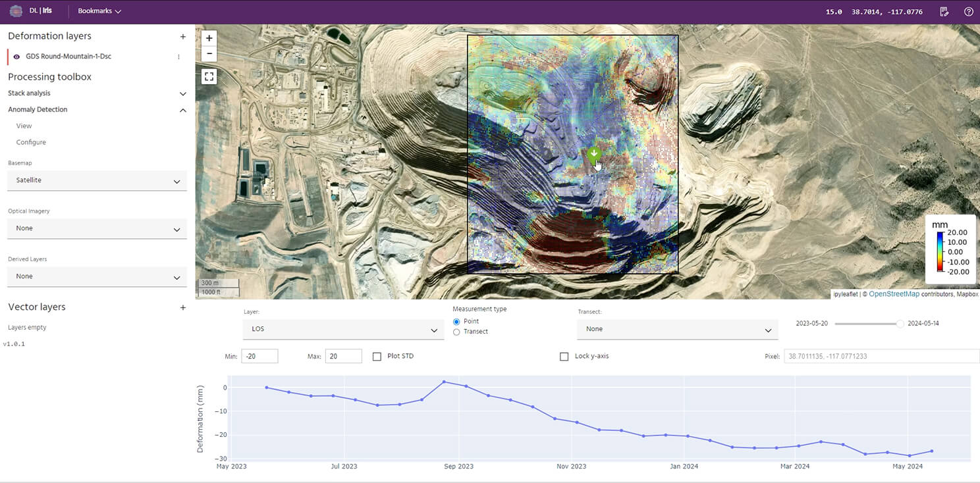980x483 pixels.
Task: Open the LOS layer dropdown
Action: (x=343, y=329)
